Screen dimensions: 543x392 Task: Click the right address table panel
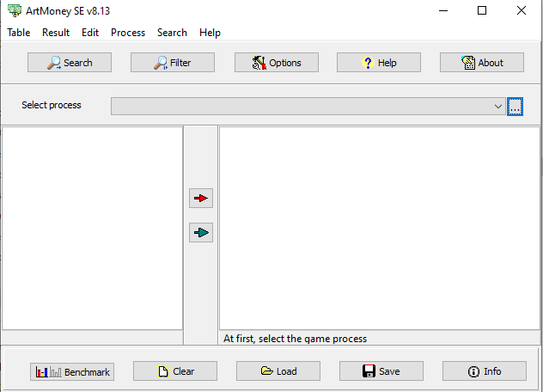380,229
